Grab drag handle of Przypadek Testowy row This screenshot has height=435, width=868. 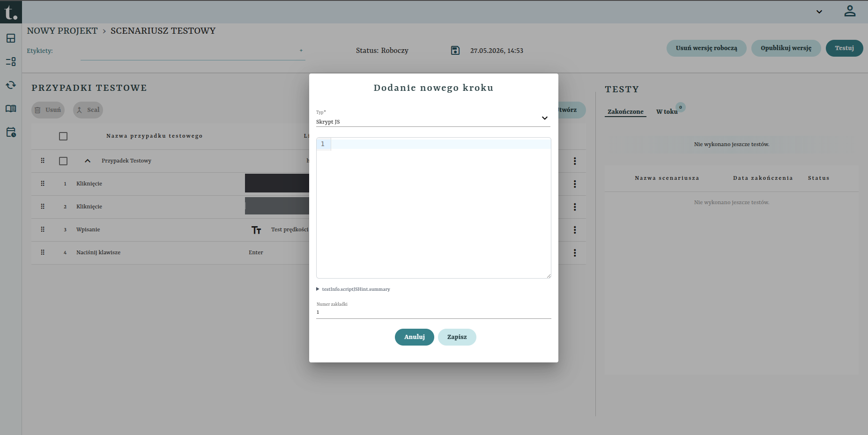pos(43,161)
